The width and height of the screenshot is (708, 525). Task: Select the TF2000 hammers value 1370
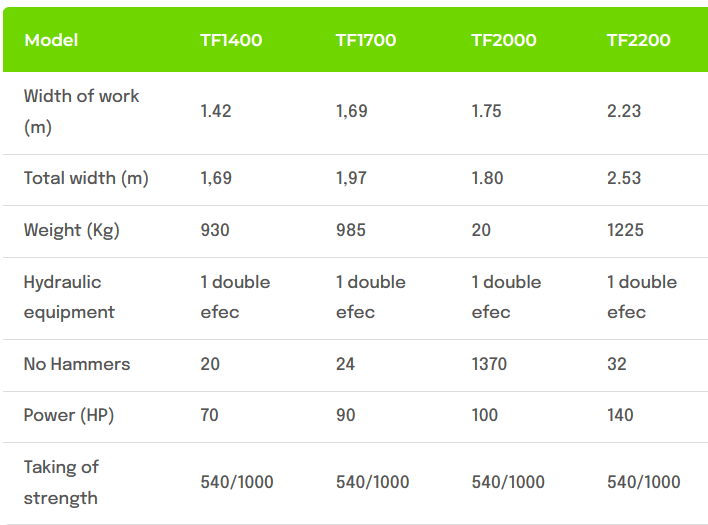point(489,364)
